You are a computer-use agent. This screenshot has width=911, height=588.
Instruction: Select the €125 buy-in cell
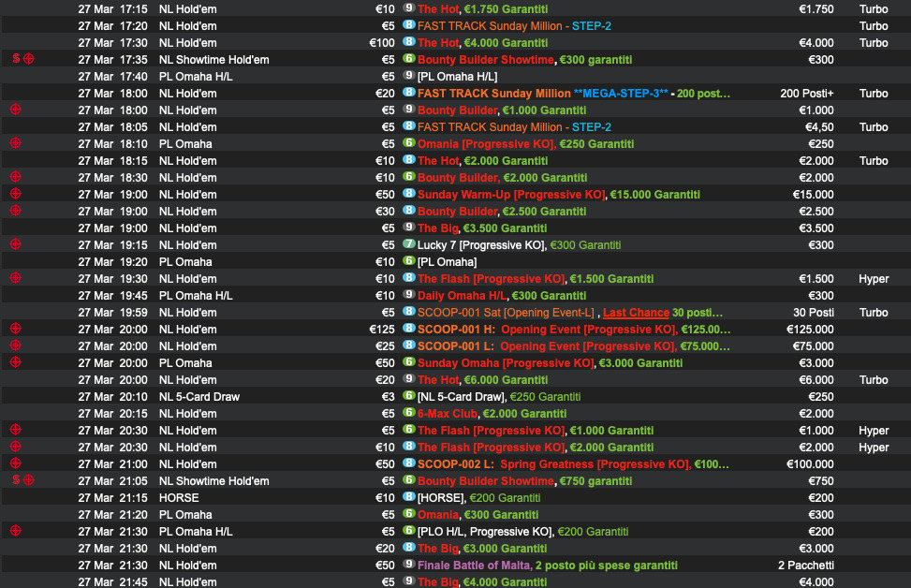pos(382,330)
